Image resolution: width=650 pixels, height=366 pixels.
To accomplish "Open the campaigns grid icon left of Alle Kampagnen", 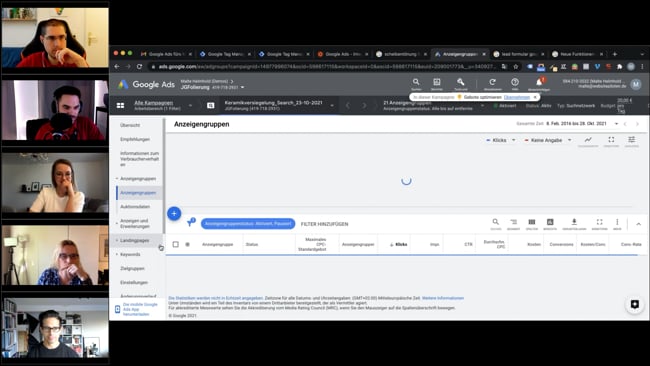I will [x=120, y=105].
